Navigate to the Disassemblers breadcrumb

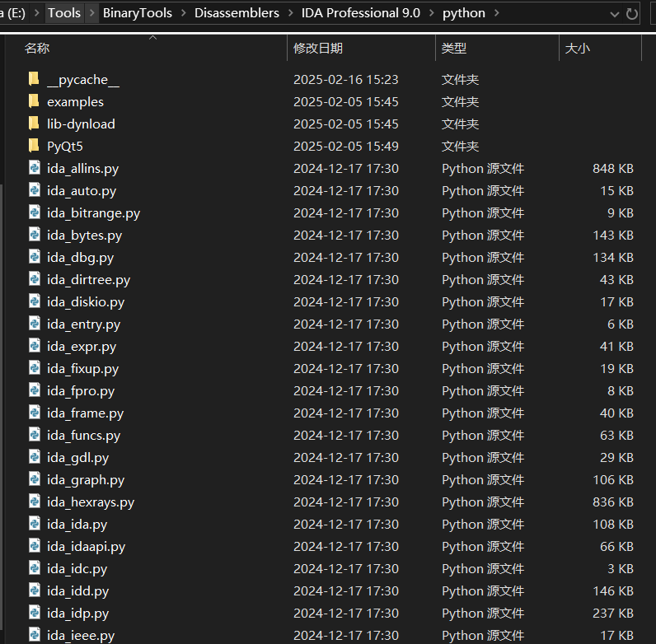pyautogui.click(x=237, y=13)
